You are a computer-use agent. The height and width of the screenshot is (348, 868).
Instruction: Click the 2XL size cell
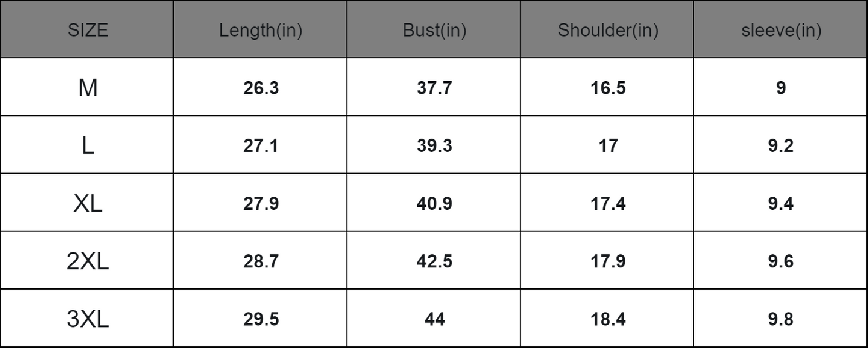click(x=88, y=262)
